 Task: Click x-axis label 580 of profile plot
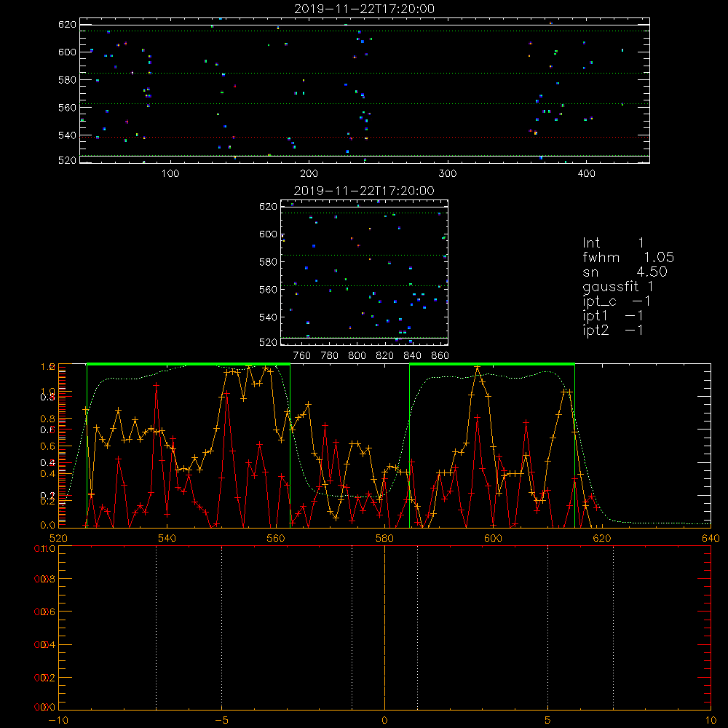(x=384, y=538)
